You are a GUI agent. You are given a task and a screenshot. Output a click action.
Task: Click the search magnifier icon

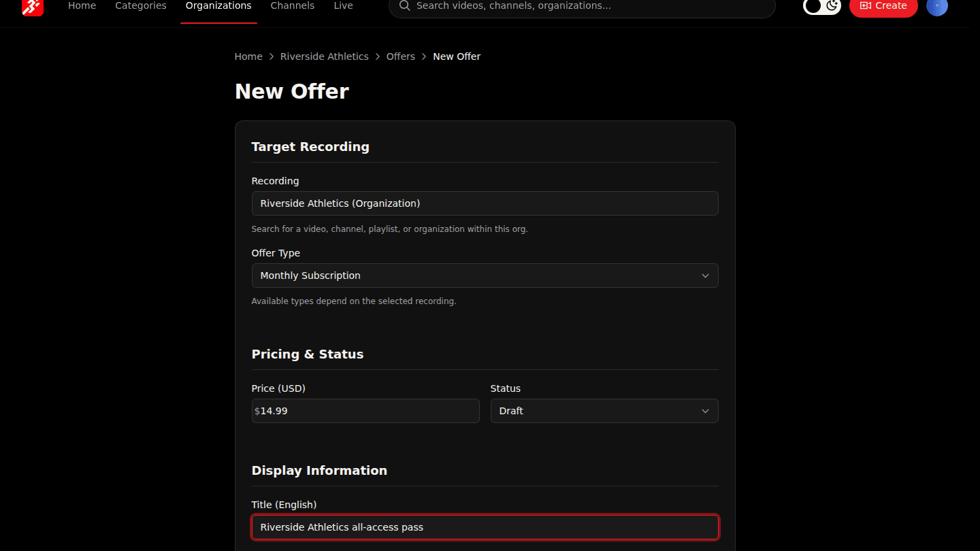point(404,5)
